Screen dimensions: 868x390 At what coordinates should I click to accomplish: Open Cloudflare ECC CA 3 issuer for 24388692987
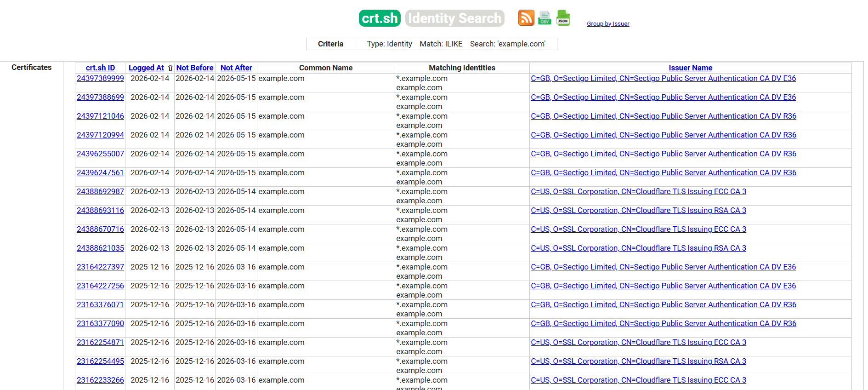tap(638, 191)
